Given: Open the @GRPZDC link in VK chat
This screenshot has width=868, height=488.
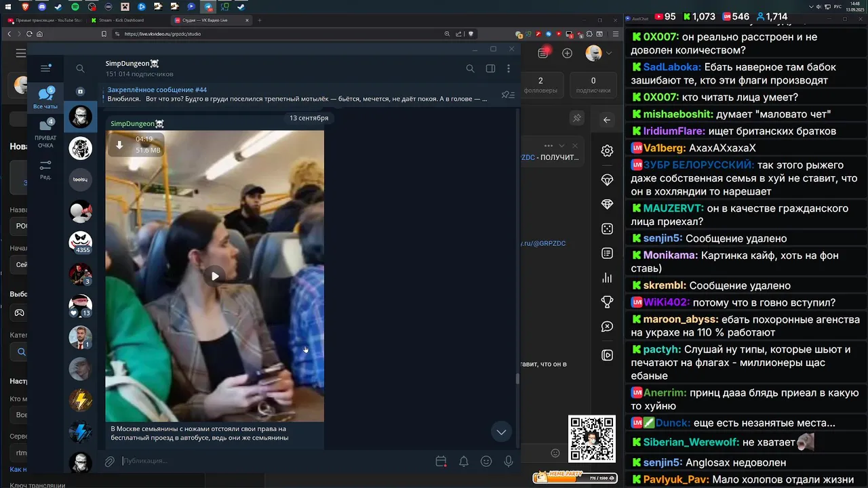Looking at the screenshot, I should pyautogui.click(x=543, y=243).
